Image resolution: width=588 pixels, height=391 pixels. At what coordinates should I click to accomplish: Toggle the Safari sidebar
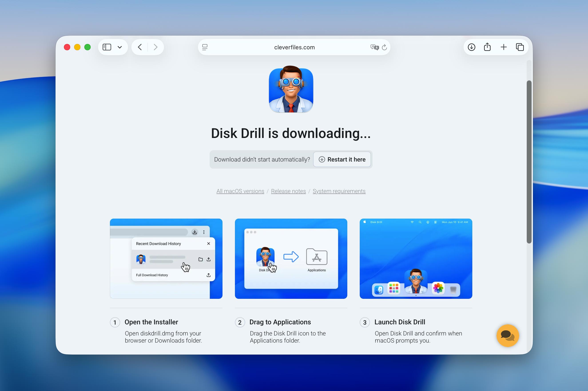coord(107,47)
